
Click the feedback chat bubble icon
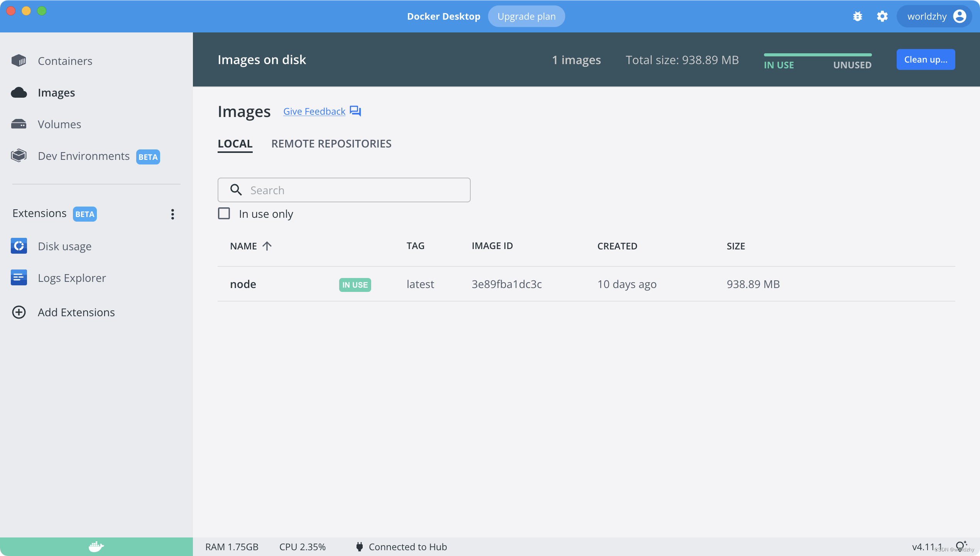355,111
